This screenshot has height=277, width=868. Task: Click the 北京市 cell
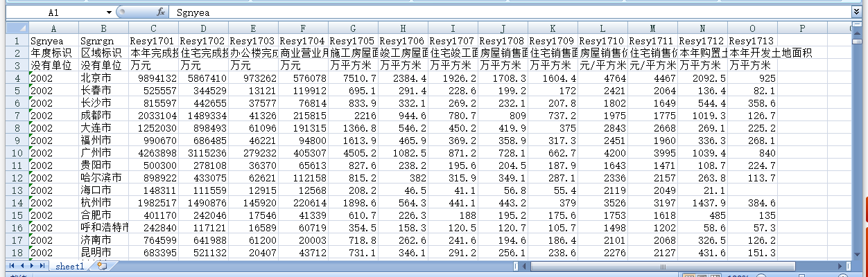103,78
